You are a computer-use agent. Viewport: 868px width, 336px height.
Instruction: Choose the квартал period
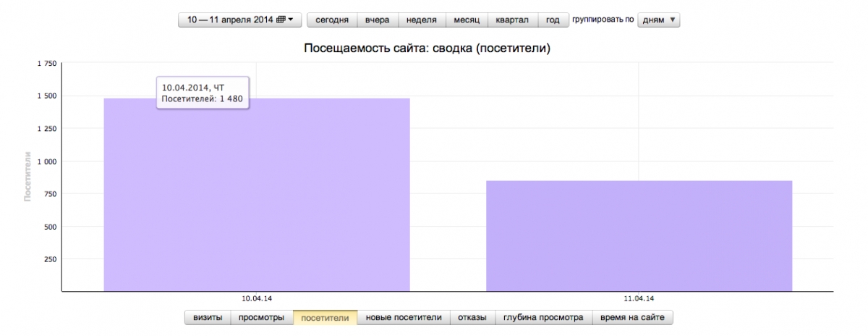coord(512,20)
